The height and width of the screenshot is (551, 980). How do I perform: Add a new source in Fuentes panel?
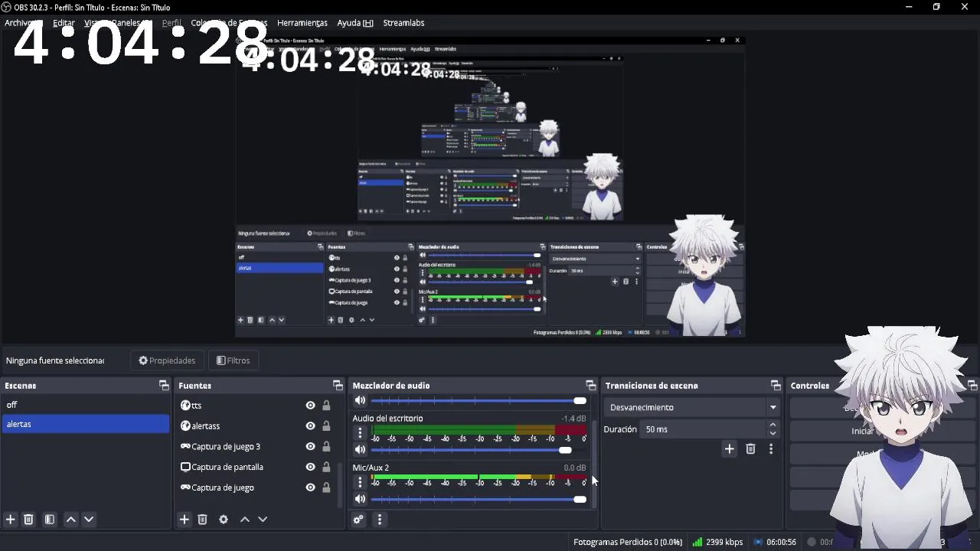(x=185, y=519)
